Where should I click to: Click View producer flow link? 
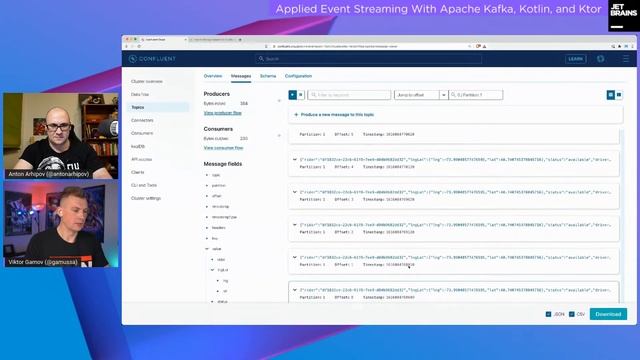point(222,113)
